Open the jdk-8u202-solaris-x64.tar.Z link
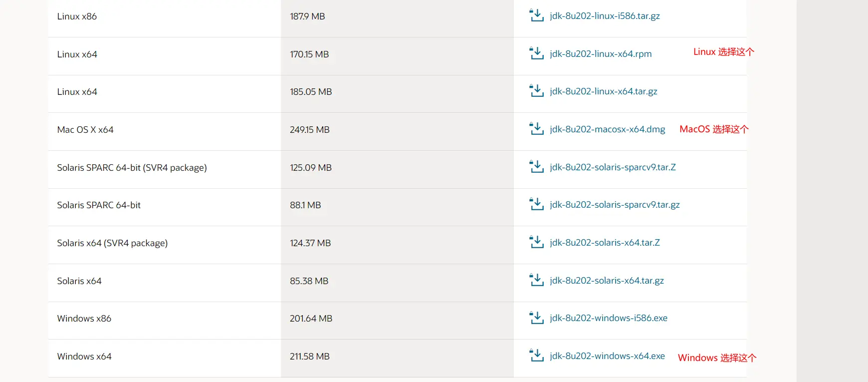 click(x=605, y=243)
